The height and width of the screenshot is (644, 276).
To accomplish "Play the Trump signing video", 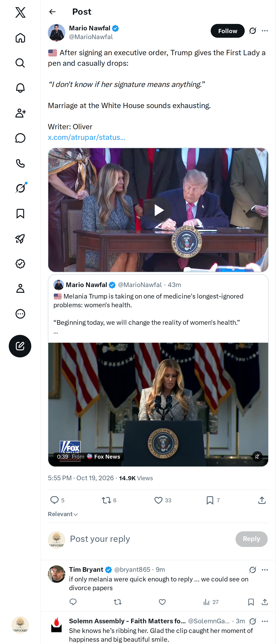I will (x=158, y=210).
